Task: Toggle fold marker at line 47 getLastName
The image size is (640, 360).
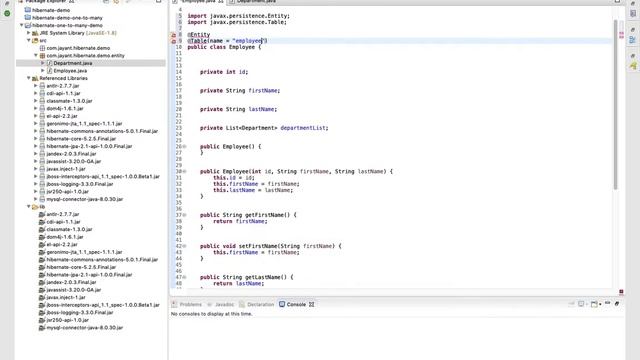Action: [184, 277]
